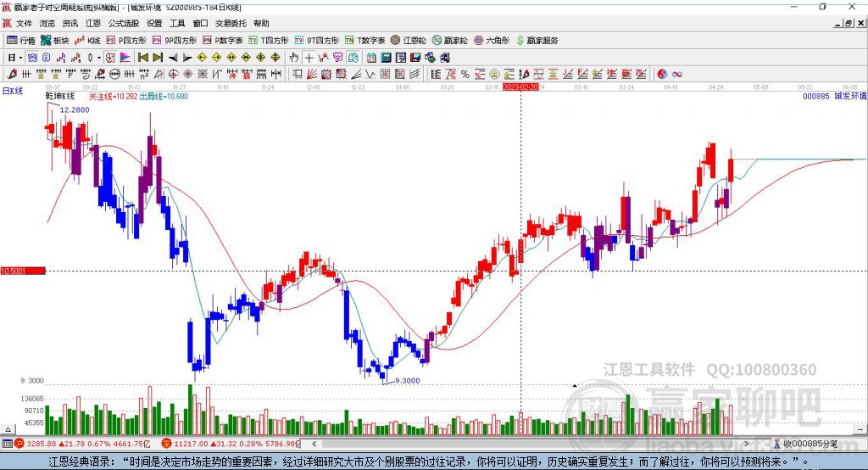Click the 日K线 label in chart corner

(13, 92)
